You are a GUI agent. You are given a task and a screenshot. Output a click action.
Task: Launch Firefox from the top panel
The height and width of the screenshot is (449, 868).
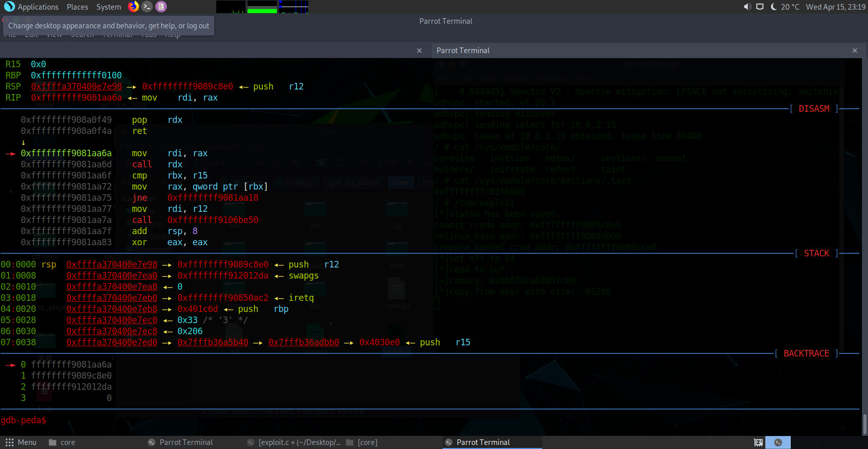click(x=133, y=7)
